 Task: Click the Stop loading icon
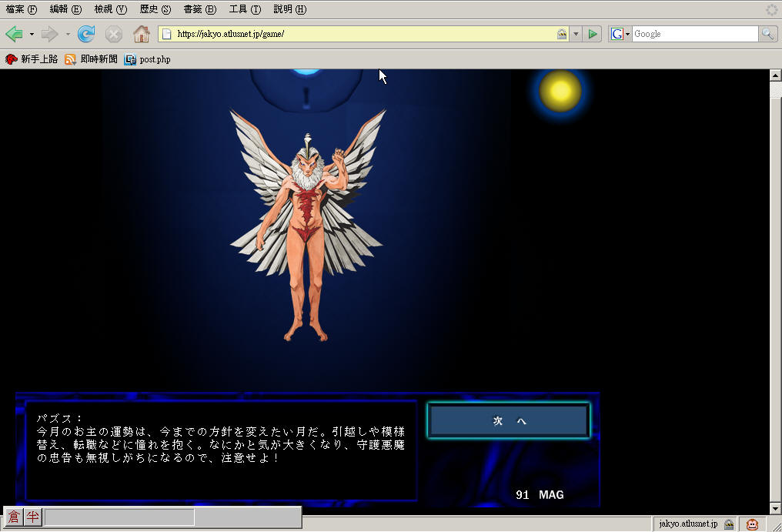pos(114,34)
